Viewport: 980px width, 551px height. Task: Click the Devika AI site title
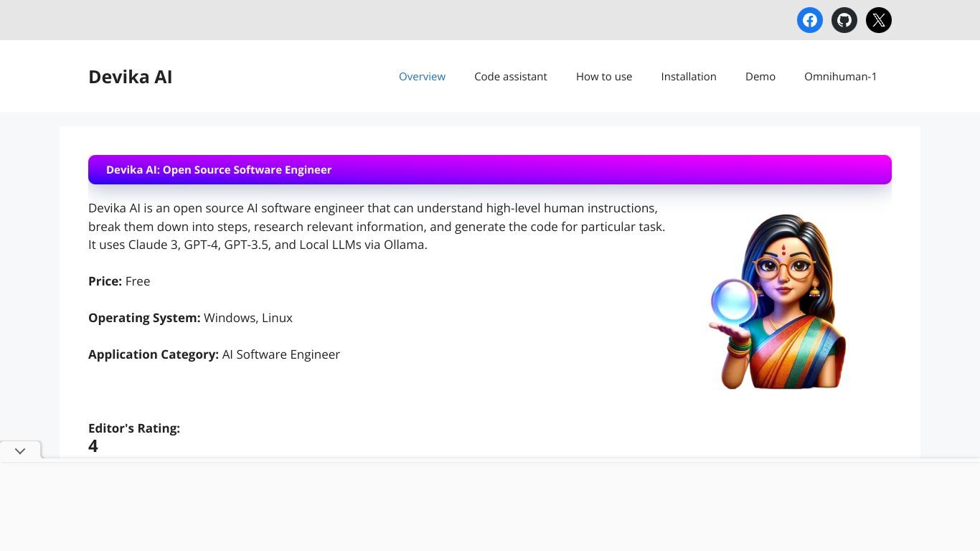pos(130,77)
